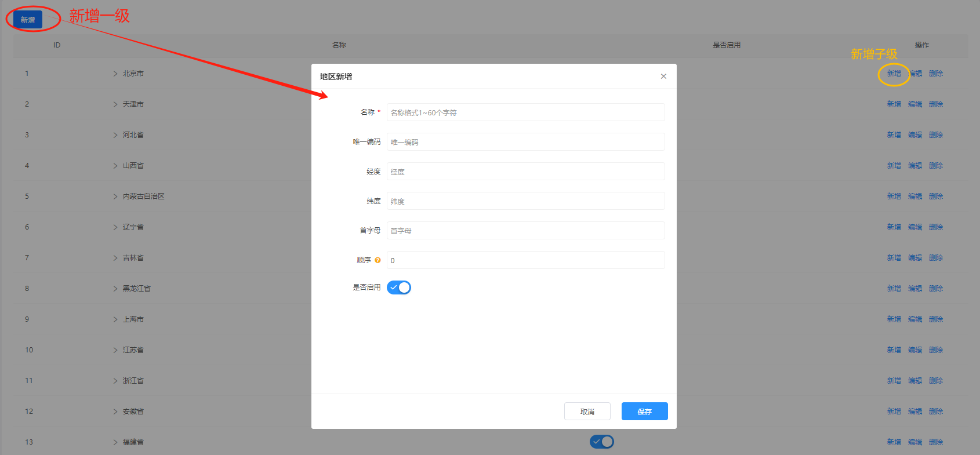The width and height of the screenshot is (980, 455).
Task: Click 新增 link in 北京市 row
Action: (894, 74)
